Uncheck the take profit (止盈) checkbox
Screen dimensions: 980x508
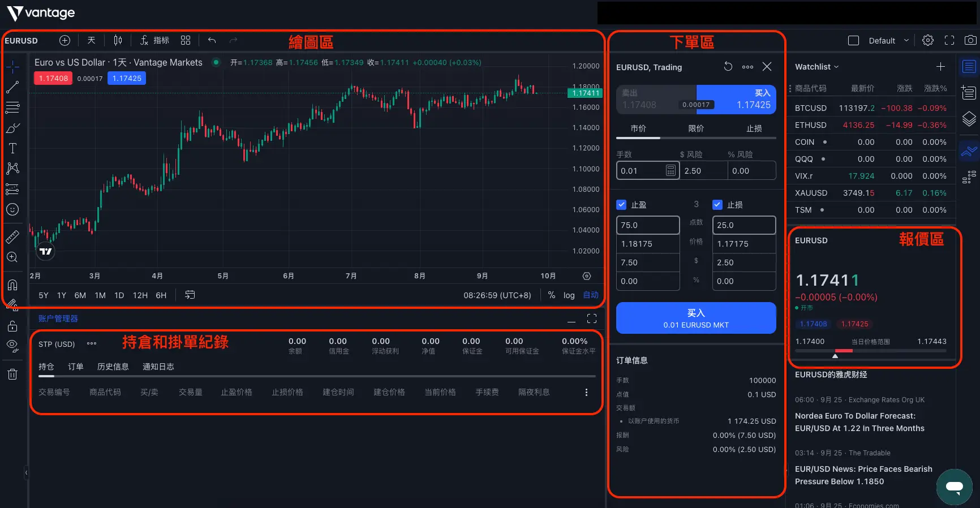[x=621, y=205]
